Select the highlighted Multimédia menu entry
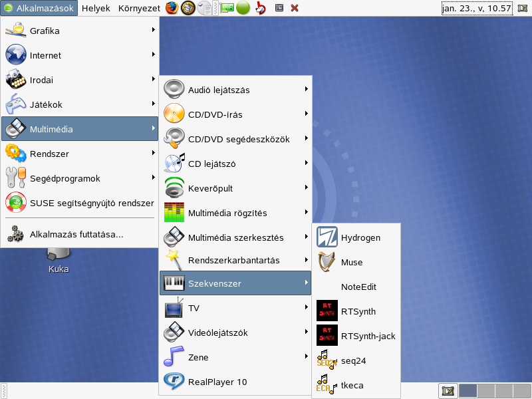This screenshot has height=399, width=532. click(80, 128)
